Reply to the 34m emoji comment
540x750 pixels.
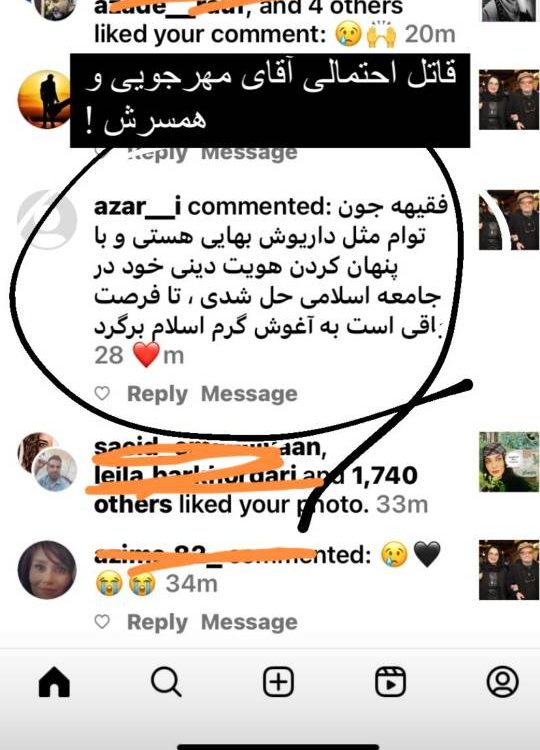pyautogui.click(x=157, y=622)
